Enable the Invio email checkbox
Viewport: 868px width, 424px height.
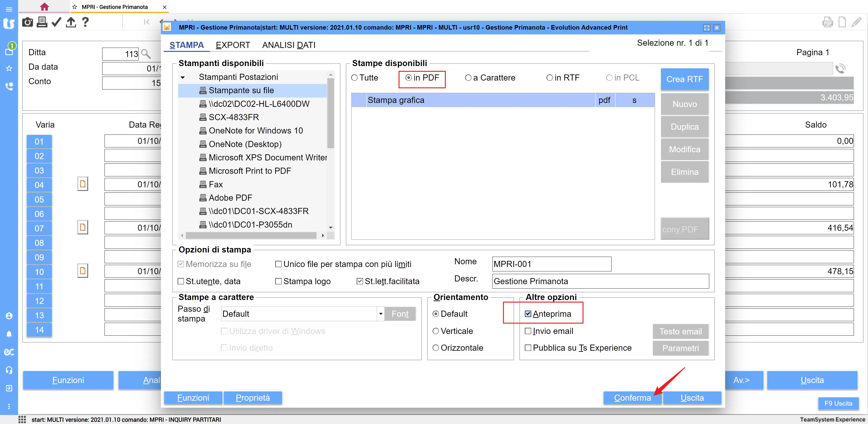pyautogui.click(x=528, y=331)
